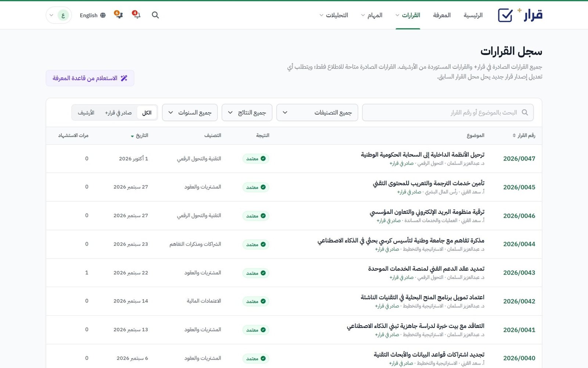Image resolution: width=588 pixels, height=368 pixels.
Task: Open decision number 2026/0042
Action: [519, 301]
